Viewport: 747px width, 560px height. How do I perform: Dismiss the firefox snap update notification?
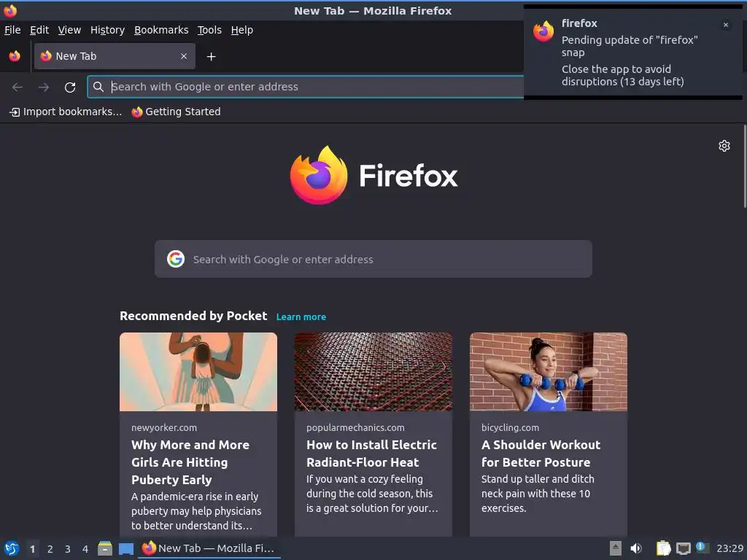pyautogui.click(x=726, y=25)
